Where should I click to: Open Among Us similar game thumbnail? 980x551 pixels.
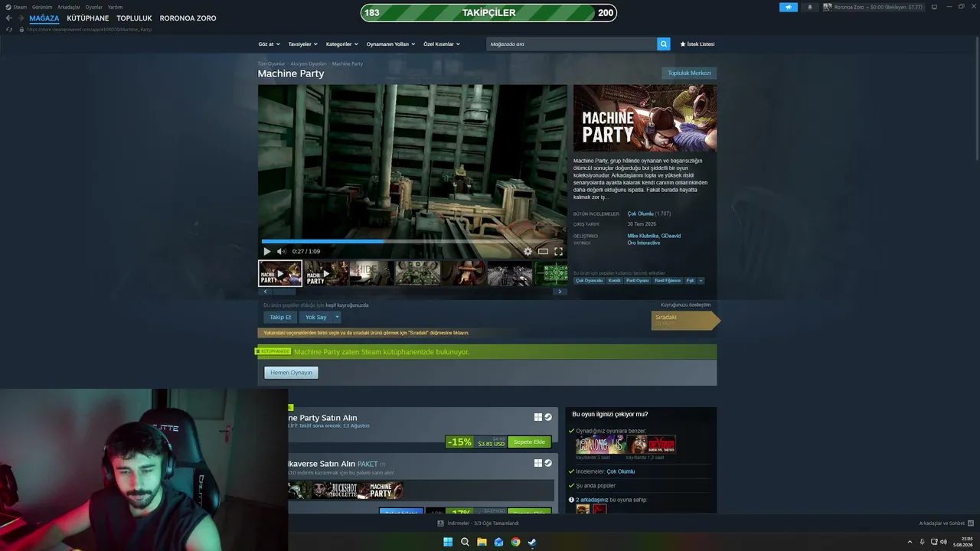[x=600, y=445]
